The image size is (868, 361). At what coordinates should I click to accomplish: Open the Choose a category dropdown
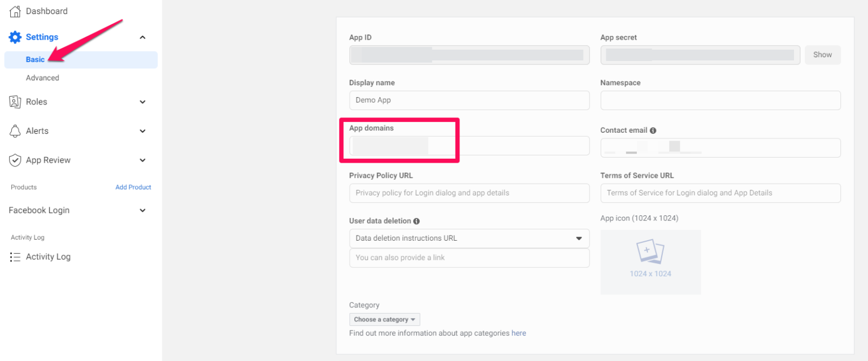tap(384, 319)
